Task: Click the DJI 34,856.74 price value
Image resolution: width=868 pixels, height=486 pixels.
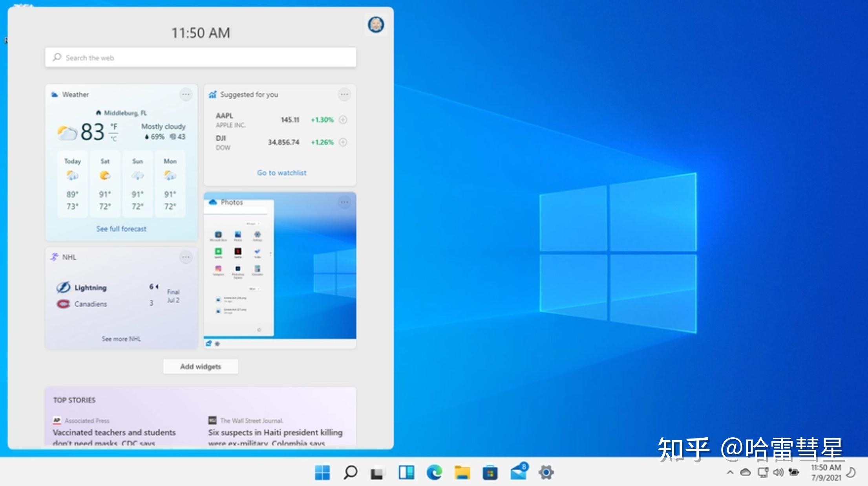Action: pyautogui.click(x=283, y=142)
